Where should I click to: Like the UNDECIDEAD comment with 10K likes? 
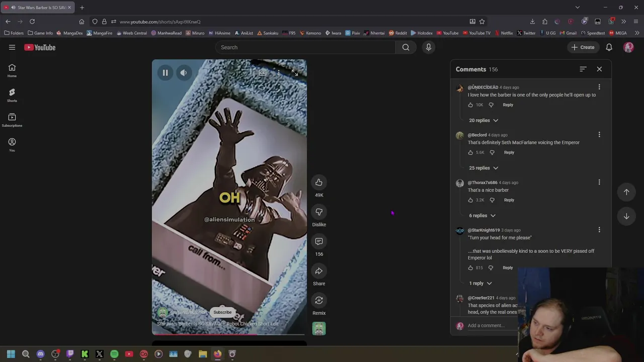click(470, 105)
